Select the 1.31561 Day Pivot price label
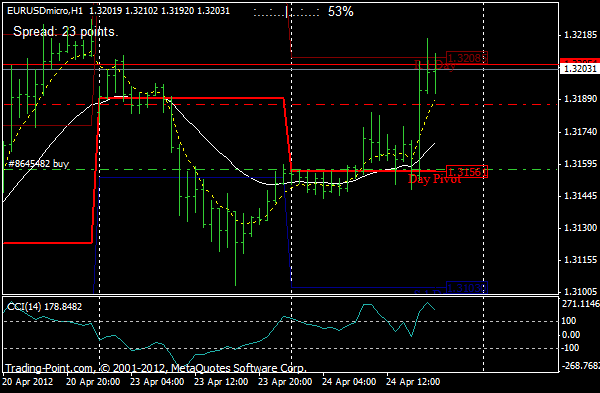The height and width of the screenshot is (393, 600). (x=467, y=172)
